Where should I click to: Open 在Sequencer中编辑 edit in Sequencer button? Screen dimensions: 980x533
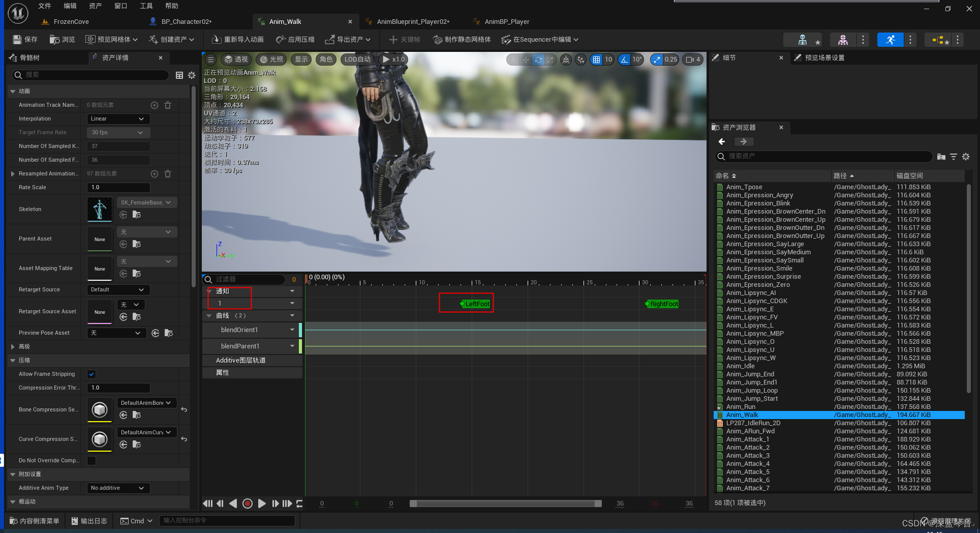tap(540, 40)
